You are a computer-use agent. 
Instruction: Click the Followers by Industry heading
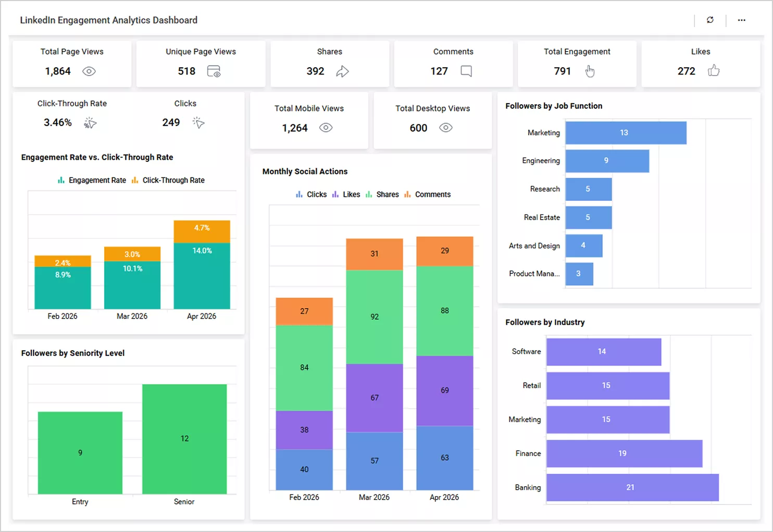pyautogui.click(x=545, y=322)
